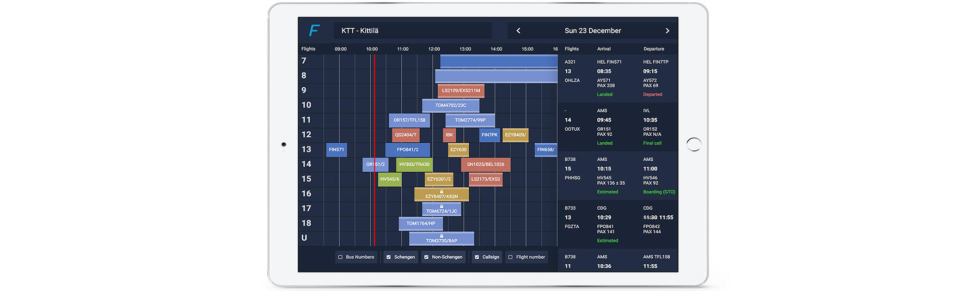Open the KTT - Kittilä airport selector
The image size is (980, 291).
tap(413, 31)
